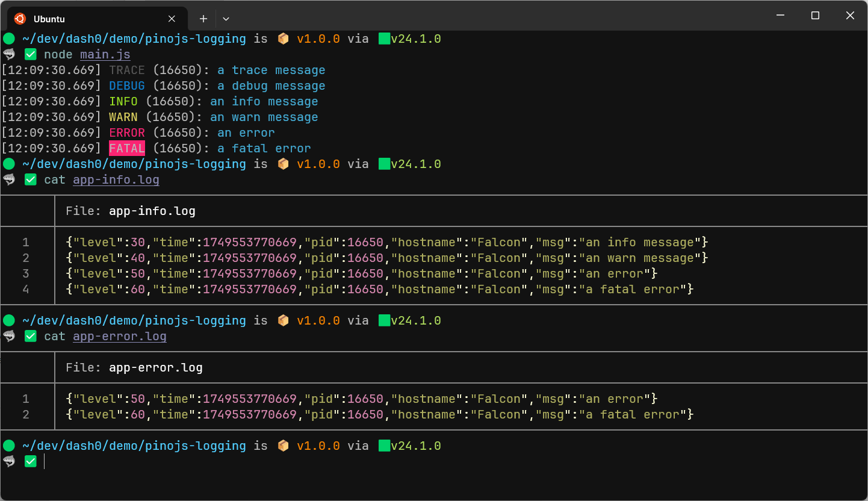Click the main.js file link
This screenshot has height=501, width=868.
point(105,55)
